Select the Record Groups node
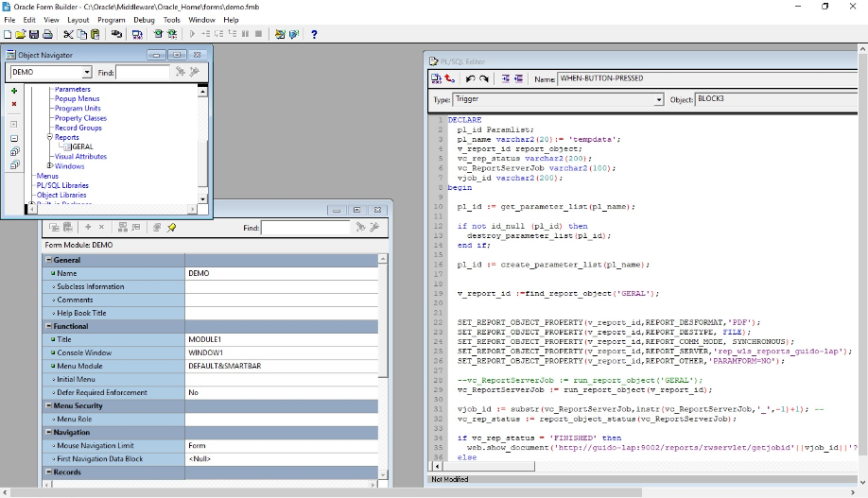The height and width of the screenshot is (498, 868). click(78, 128)
